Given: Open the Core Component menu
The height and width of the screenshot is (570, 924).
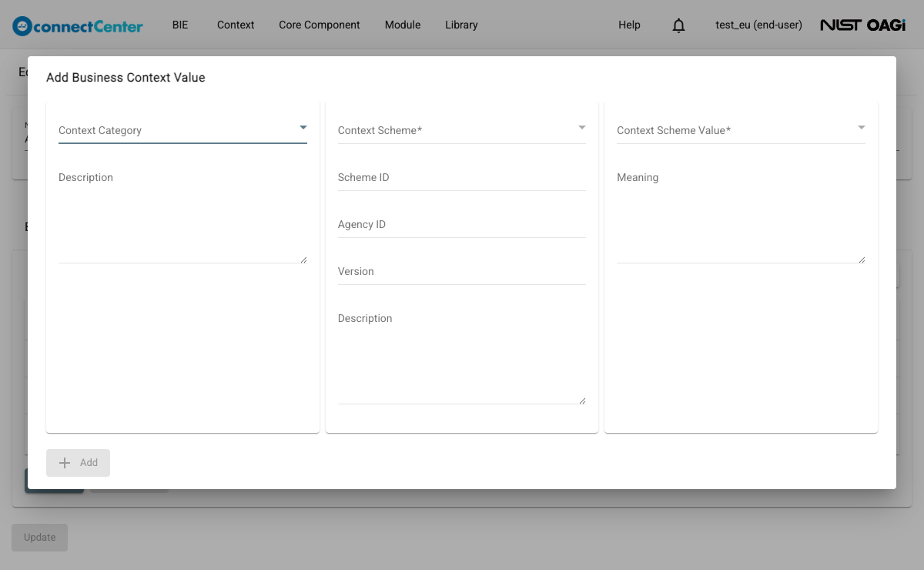Looking at the screenshot, I should [x=320, y=25].
